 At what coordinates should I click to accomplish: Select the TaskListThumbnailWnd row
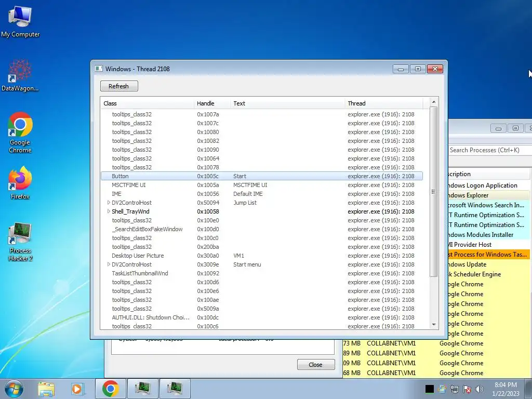pos(262,273)
